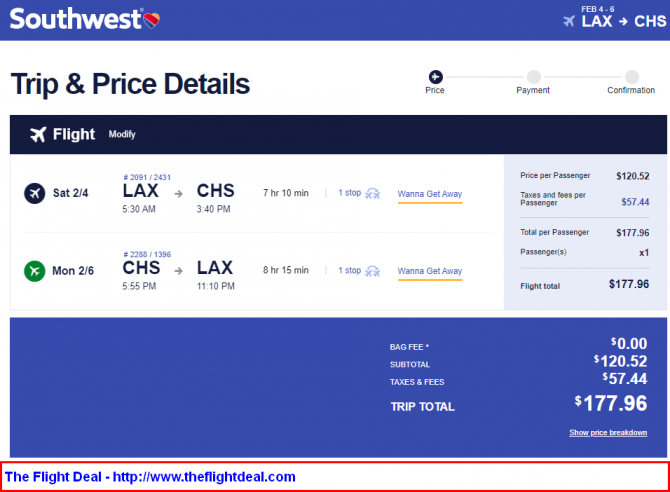Click flight number 2288 / 1396
This screenshot has height=492, width=670.
(147, 254)
